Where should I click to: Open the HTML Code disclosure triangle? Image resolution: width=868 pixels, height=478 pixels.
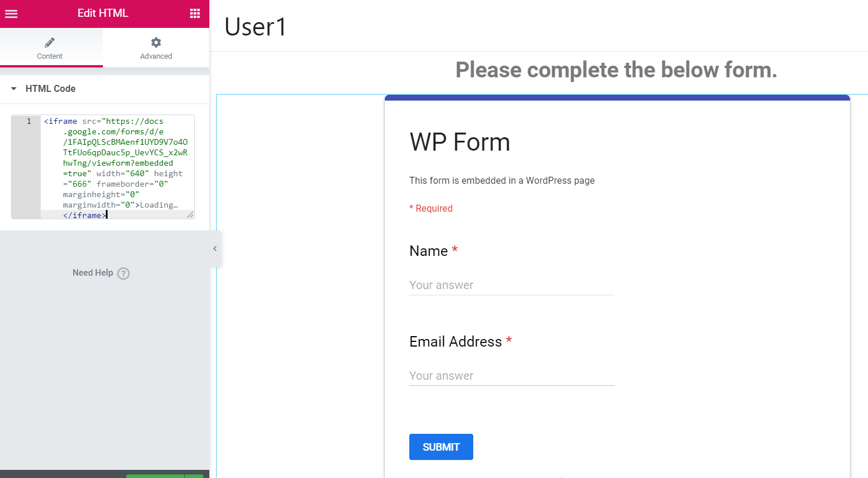pos(15,88)
